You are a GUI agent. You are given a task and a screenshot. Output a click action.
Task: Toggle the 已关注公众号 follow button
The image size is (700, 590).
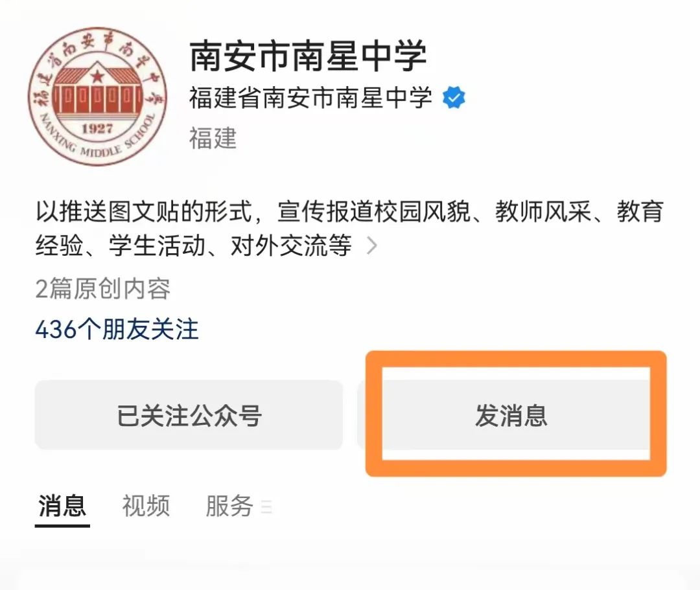pyautogui.click(x=189, y=414)
